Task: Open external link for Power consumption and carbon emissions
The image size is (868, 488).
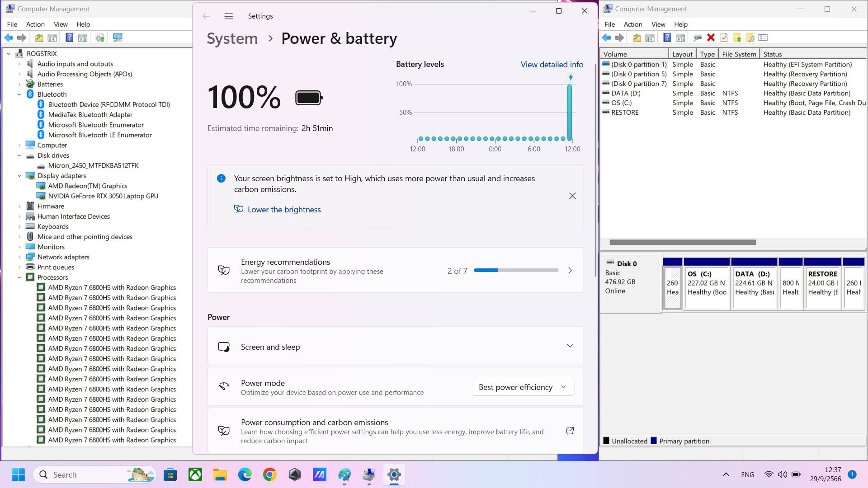Action: tap(570, 431)
